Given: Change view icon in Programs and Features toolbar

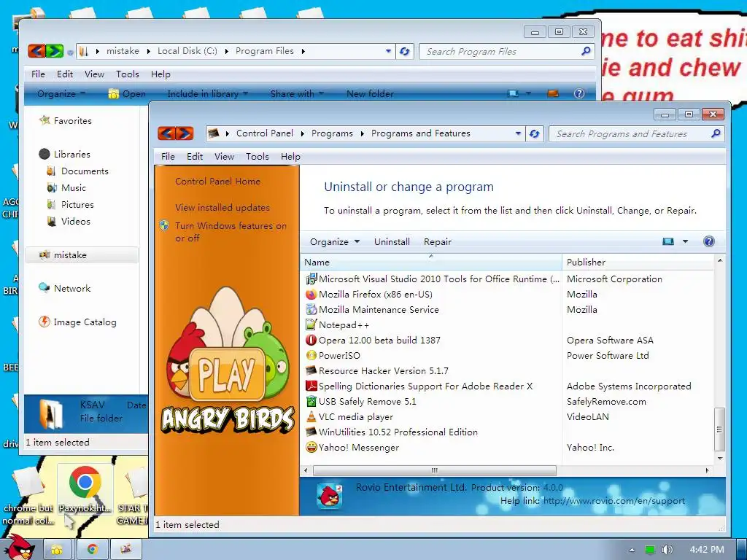Looking at the screenshot, I should pyautogui.click(x=668, y=241).
